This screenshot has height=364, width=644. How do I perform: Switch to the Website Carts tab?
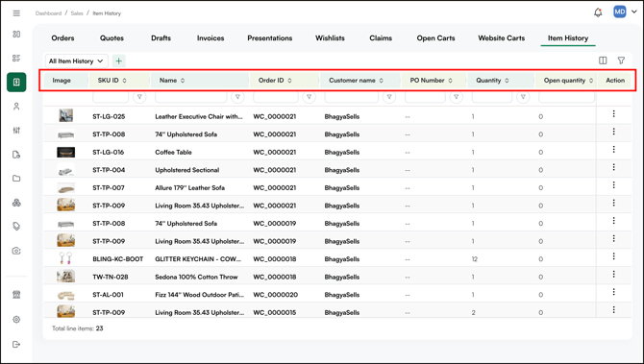(x=502, y=38)
